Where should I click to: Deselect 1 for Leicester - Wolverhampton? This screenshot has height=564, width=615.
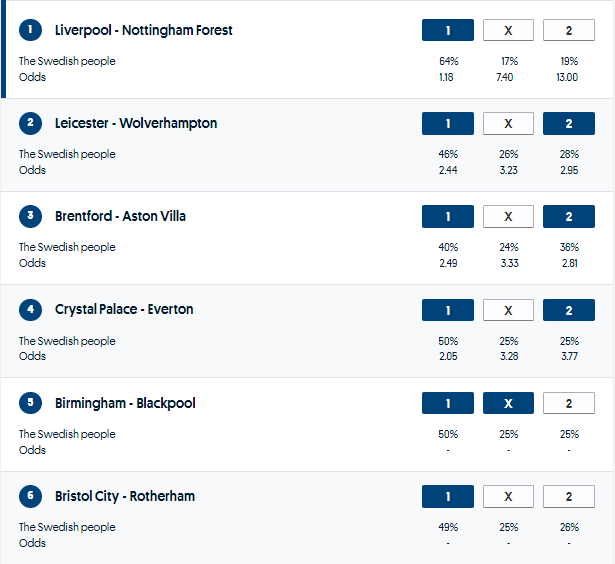click(x=448, y=124)
